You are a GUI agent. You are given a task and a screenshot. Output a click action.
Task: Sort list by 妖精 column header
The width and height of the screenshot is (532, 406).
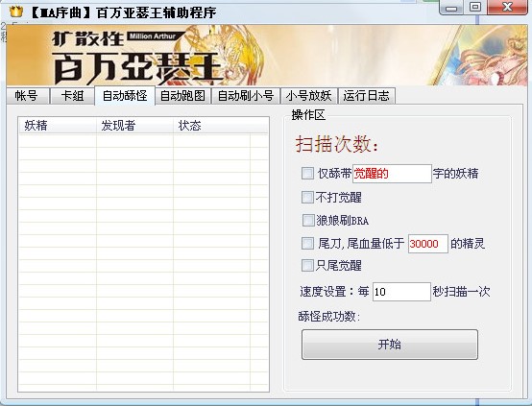(58, 126)
